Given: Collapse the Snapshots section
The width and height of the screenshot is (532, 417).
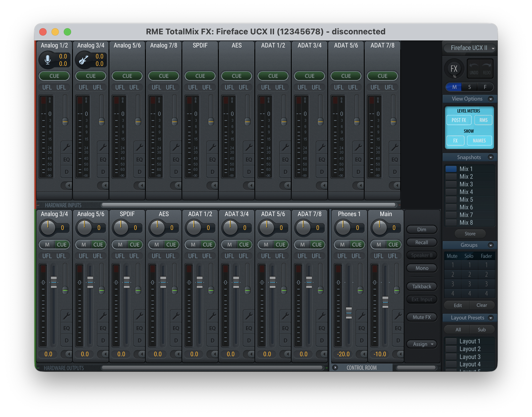Looking at the screenshot, I should tap(491, 157).
